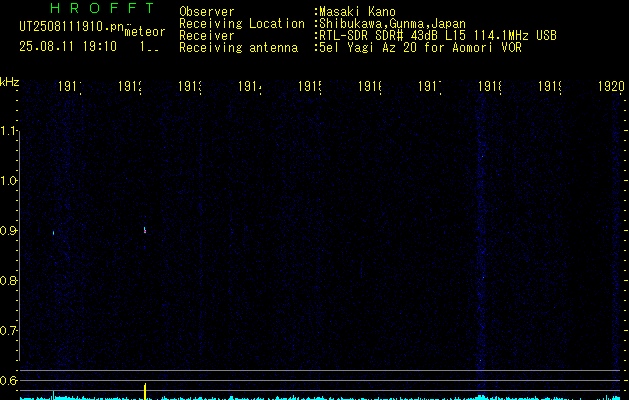The image size is (629, 400).
Task: Click the 0.6 frequency axis label
Action: pos(10,380)
